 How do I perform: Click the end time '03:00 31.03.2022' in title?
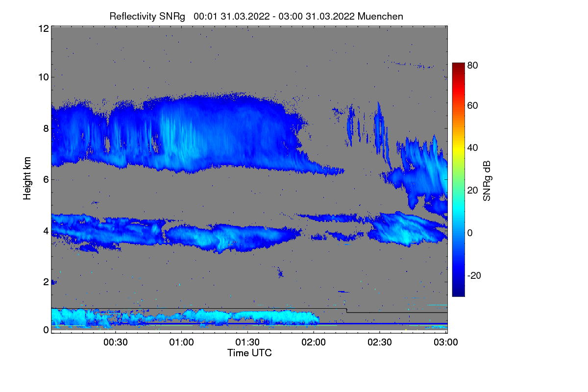coord(317,16)
